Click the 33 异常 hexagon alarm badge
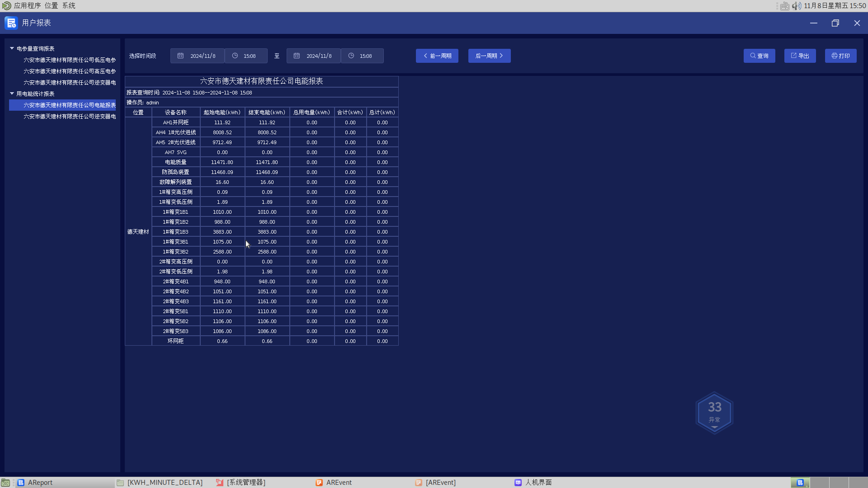This screenshot has height=488, width=868. (x=714, y=413)
